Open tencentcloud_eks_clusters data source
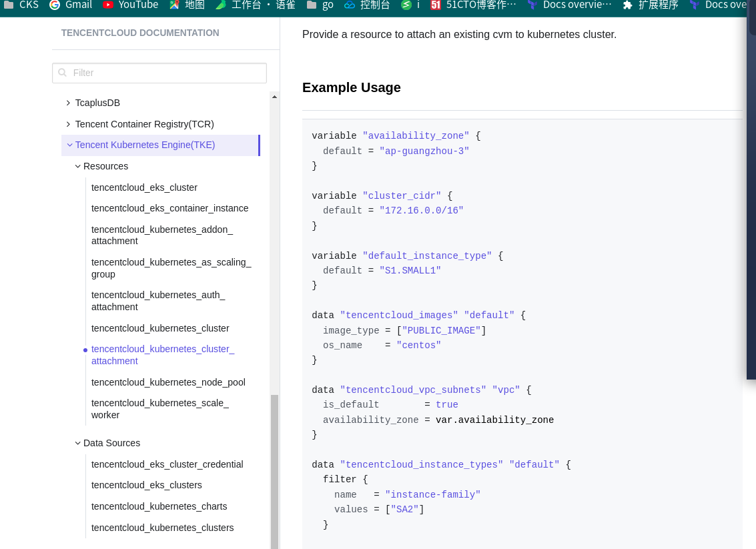The height and width of the screenshot is (549, 756). pyautogui.click(x=147, y=485)
